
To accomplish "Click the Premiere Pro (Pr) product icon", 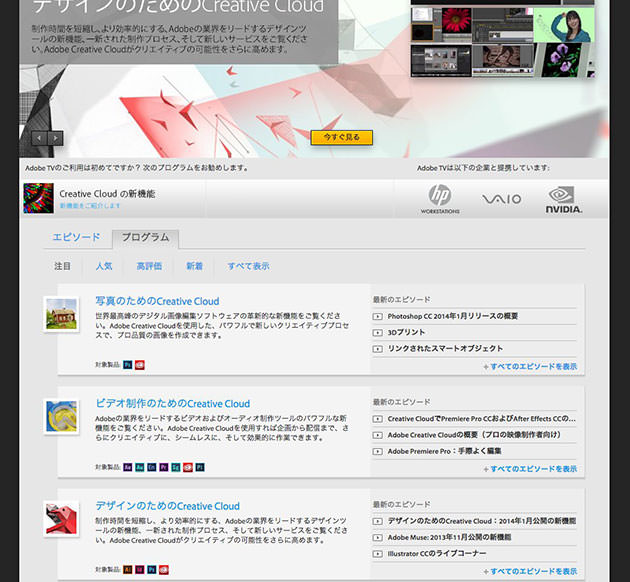I will coord(164,467).
